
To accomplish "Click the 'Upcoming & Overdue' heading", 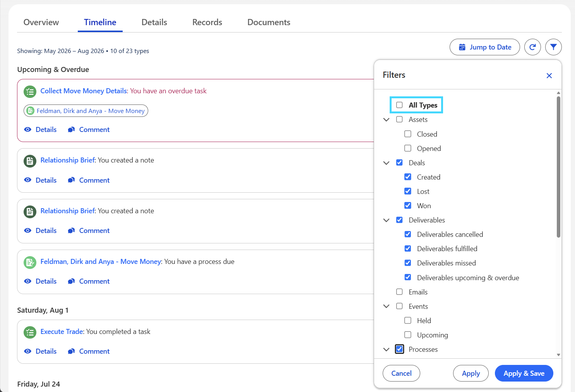I will (x=53, y=70).
